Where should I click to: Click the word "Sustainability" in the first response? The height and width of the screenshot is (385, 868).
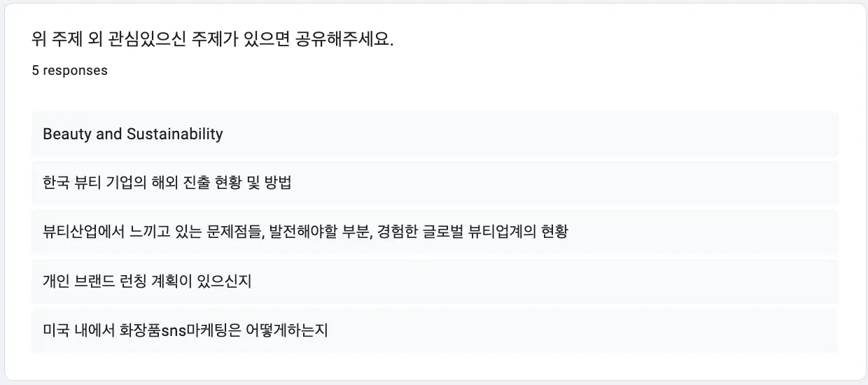(175, 134)
